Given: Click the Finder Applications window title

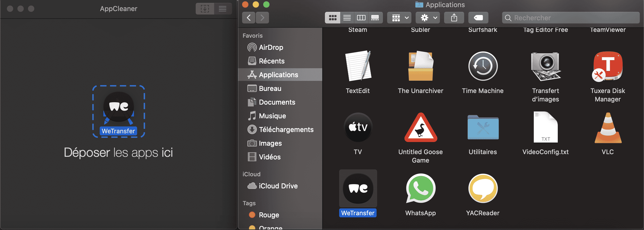Looking at the screenshot, I should click(x=445, y=5).
